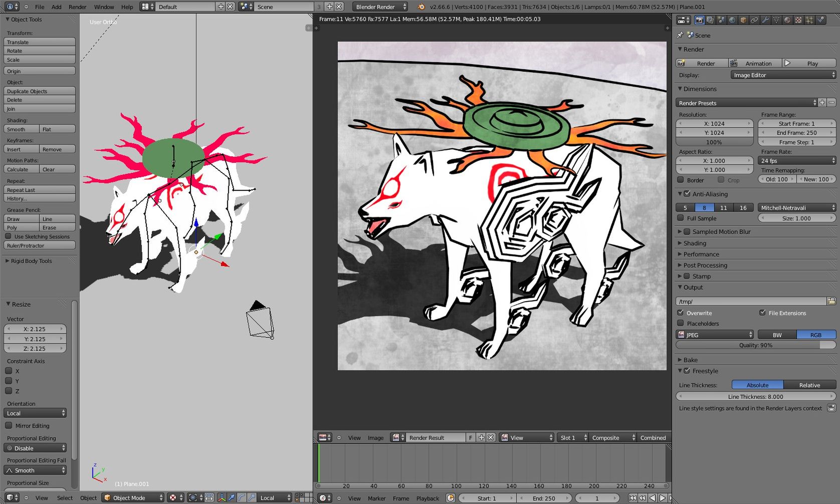Screen dimensions: 840x504
Task: Expand the Bake panel
Action: (690, 360)
